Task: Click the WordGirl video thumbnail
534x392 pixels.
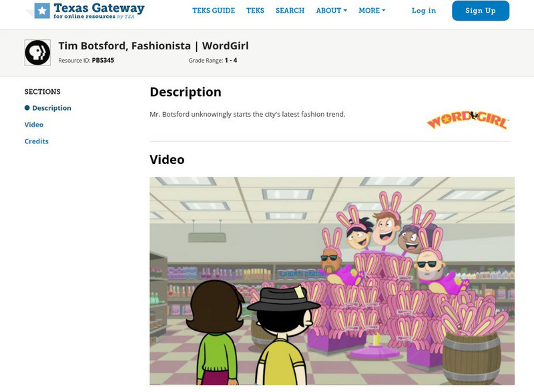Action: click(332, 281)
